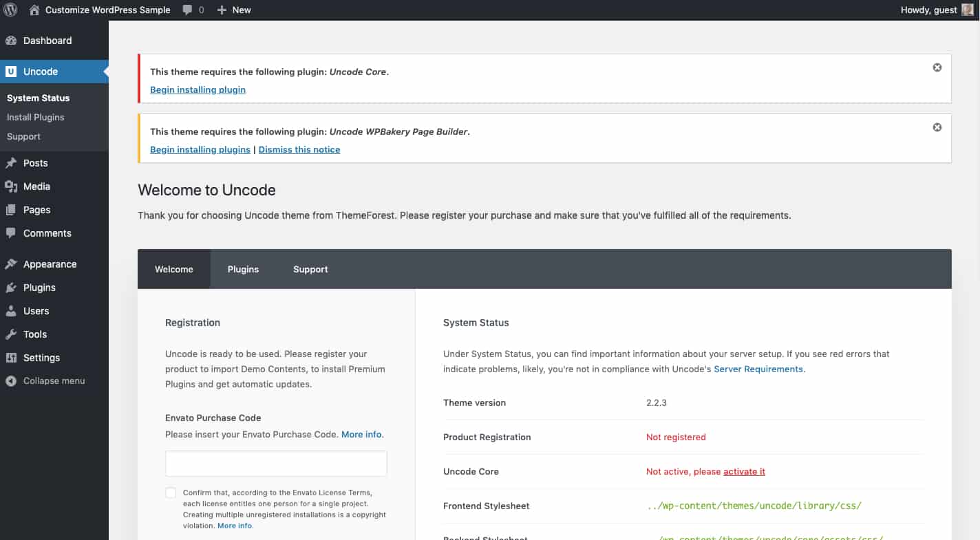The width and height of the screenshot is (980, 540).
Task: Click the Tools wrench icon
Action: [11, 334]
